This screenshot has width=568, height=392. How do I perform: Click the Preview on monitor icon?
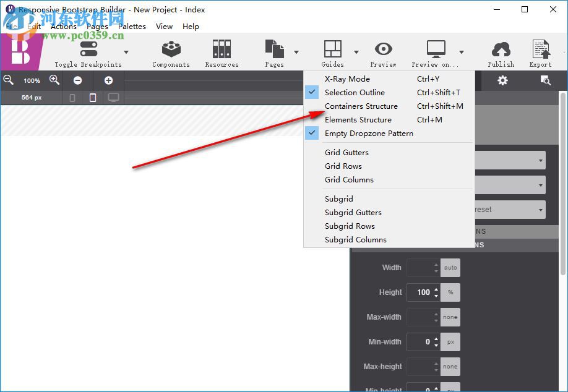coord(436,49)
